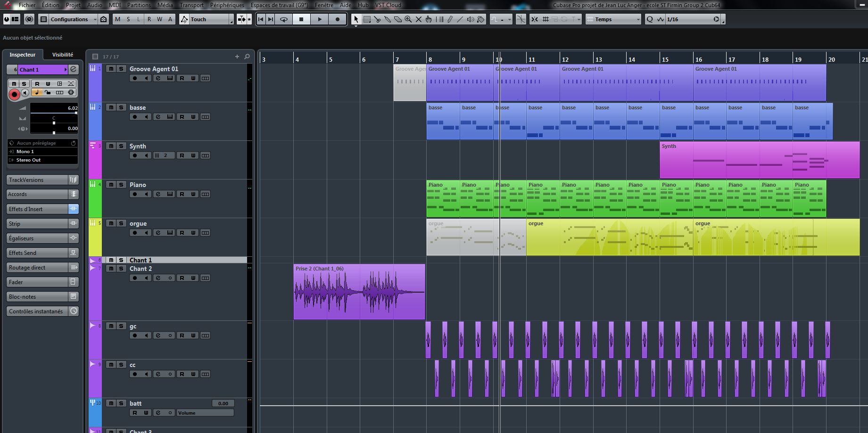The width and height of the screenshot is (868, 433).
Task: Select the Scissors split tool
Action: 377,19
